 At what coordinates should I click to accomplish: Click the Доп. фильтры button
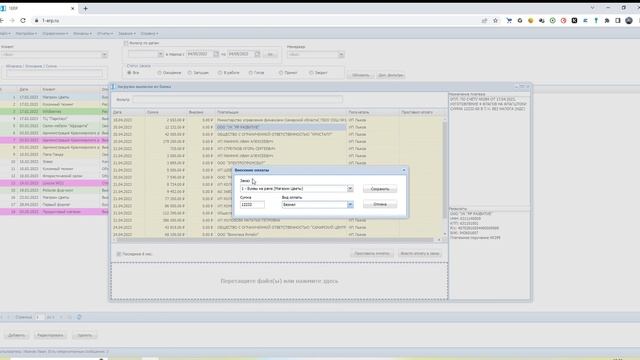click(391, 75)
